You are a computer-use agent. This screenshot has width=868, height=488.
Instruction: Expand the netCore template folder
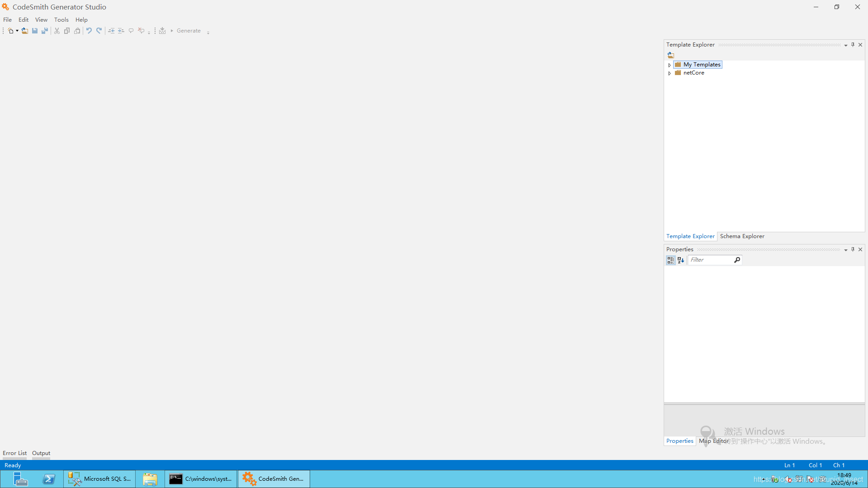point(669,73)
